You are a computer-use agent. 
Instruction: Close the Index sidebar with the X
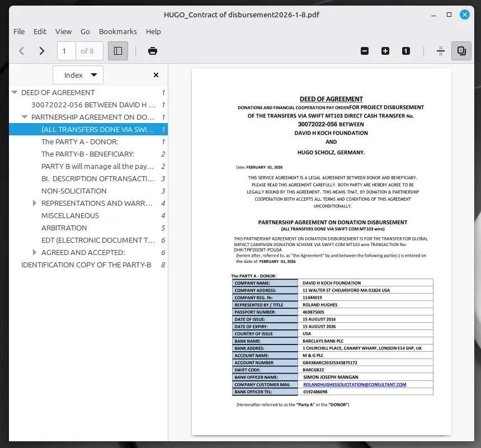pyautogui.click(x=155, y=75)
